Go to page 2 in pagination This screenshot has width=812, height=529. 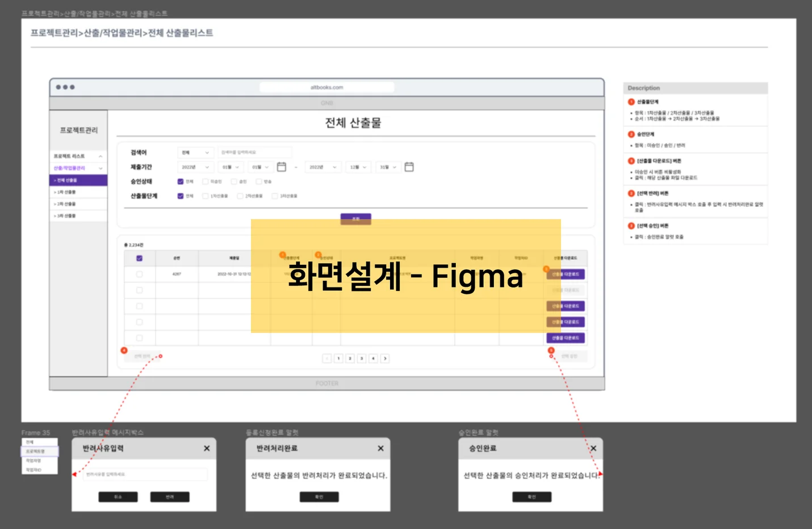(350, 359)
